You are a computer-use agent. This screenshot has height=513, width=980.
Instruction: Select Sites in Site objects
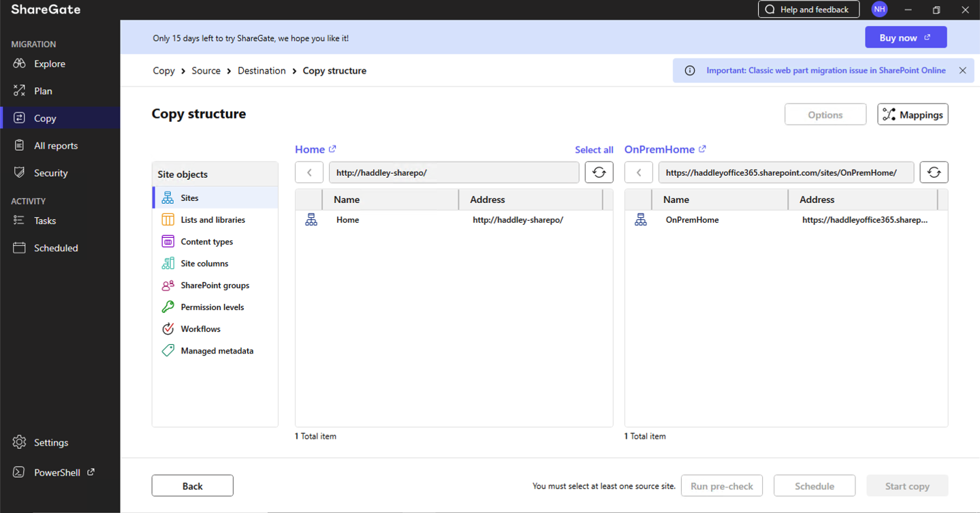pyautogui.click(x=215, y=198)
